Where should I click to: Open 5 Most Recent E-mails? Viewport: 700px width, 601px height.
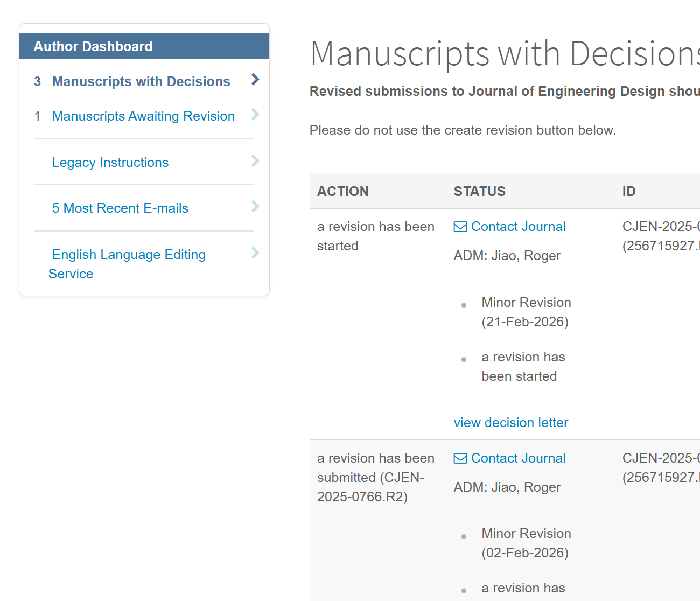[x=120, y=208]
